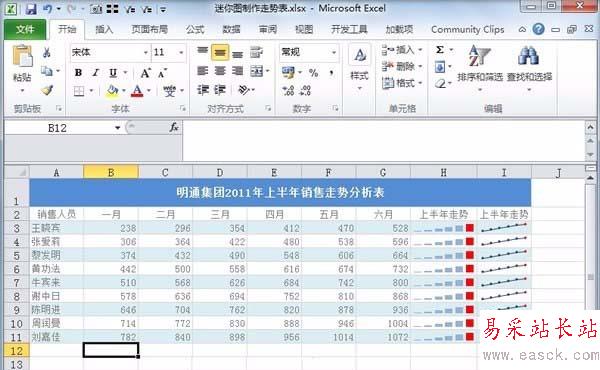Click the vertical scrollbar thumb

click(590, 277)
